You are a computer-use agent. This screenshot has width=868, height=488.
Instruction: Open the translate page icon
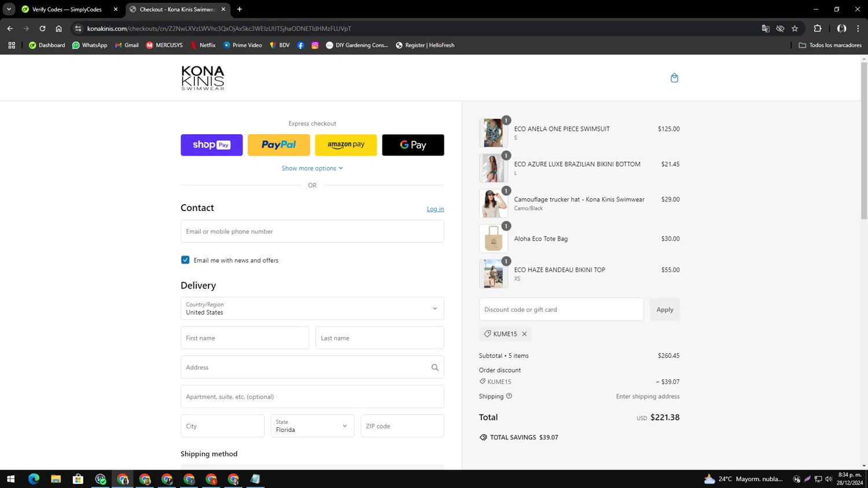click(766, 28)
